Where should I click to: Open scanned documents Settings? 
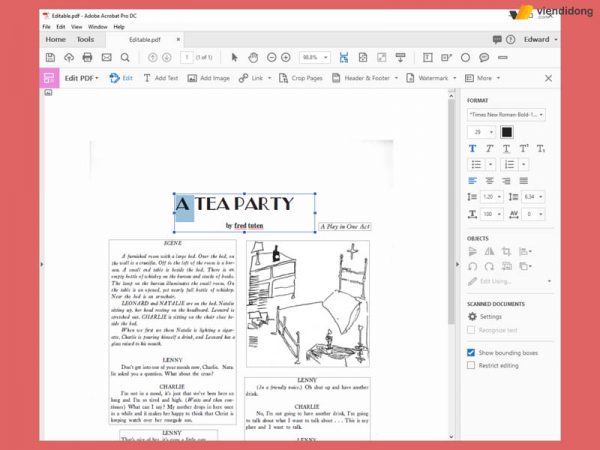tap(485, 316)
